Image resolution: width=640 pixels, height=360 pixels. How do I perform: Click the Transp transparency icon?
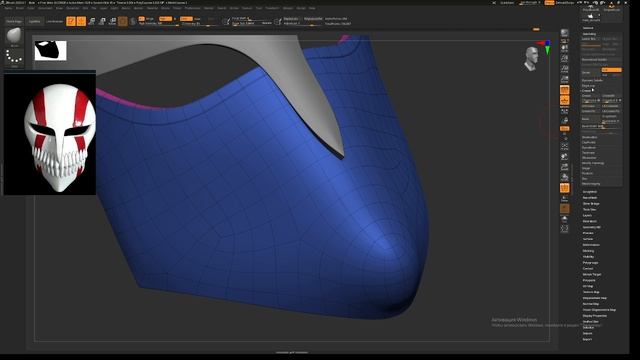click(564, 199)
